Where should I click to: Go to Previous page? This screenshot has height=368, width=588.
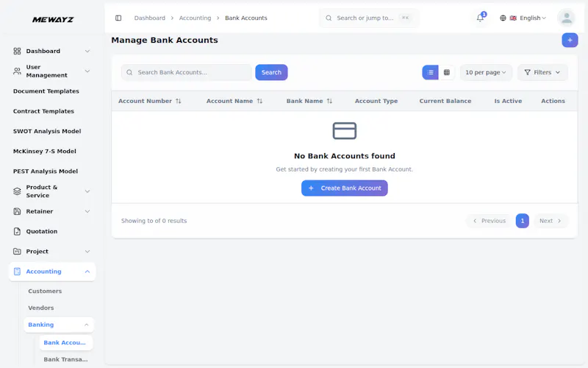[x=489, y=221]
